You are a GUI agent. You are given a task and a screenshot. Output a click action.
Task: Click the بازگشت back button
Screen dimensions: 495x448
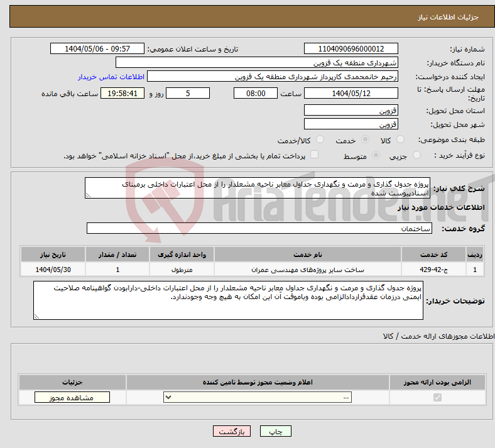pos(232,431)
